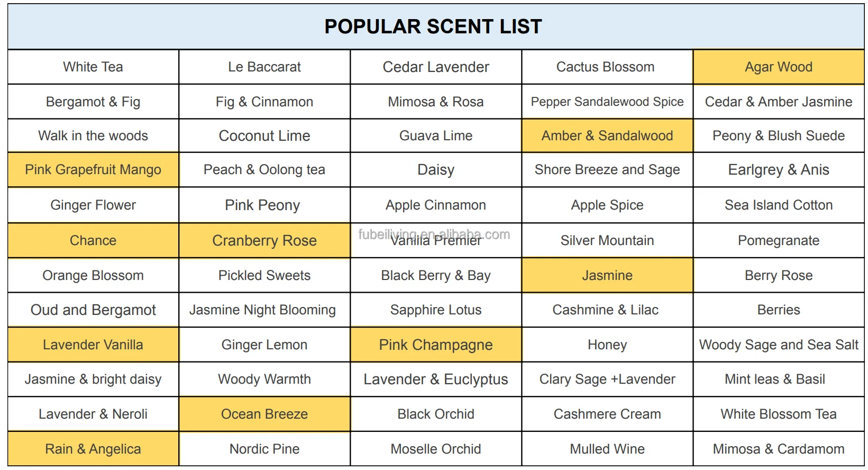Click the Ocean Breeze highlighted cell
This screenshot has height=470, width=868.
point(264,414)
